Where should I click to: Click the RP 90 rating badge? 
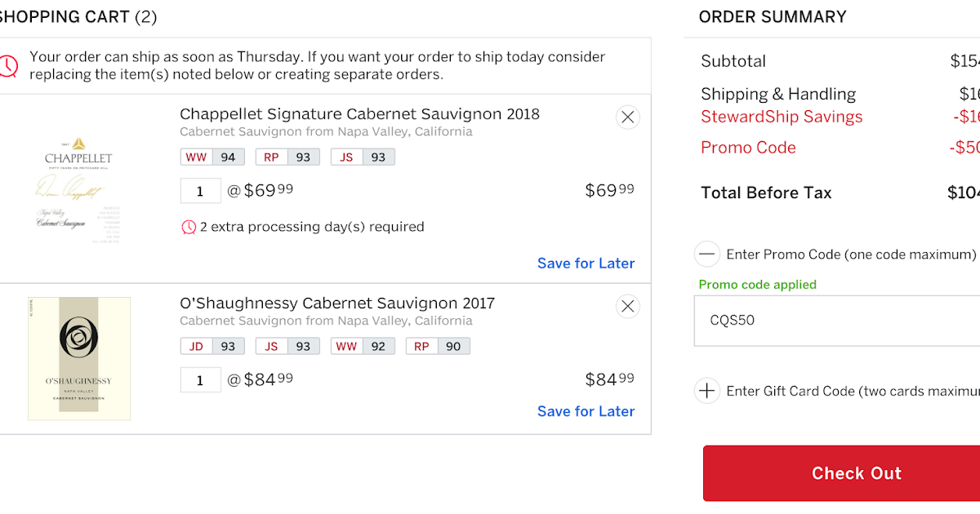coord(438,346)
